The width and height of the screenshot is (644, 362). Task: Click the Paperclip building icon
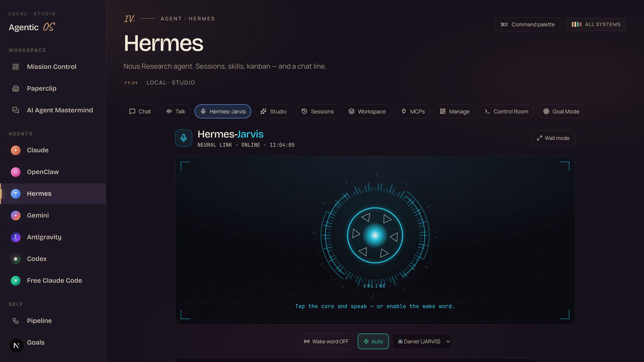[x=15, y=88]
